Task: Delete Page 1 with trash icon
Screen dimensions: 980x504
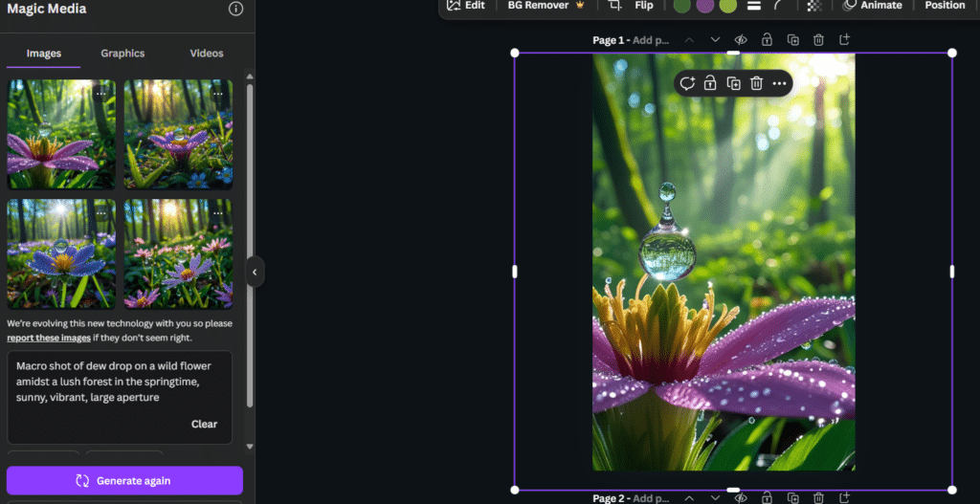Action: click(818, 40)
